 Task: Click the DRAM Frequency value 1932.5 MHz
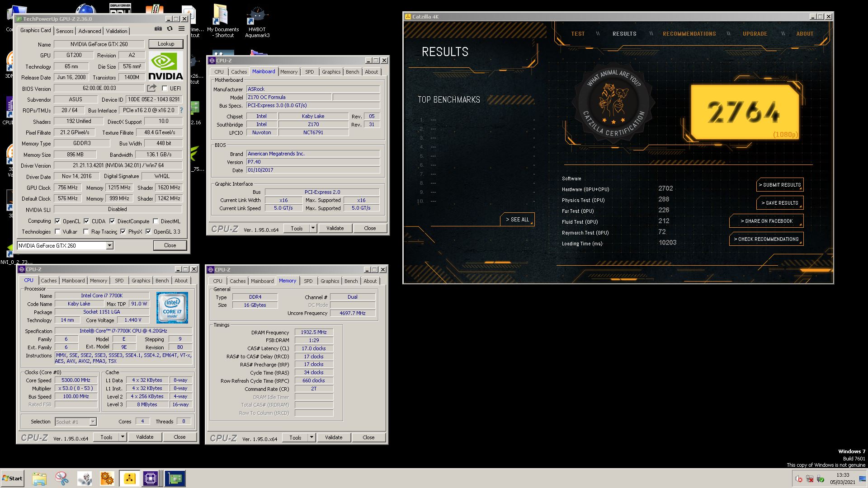(x=314, y=332)
